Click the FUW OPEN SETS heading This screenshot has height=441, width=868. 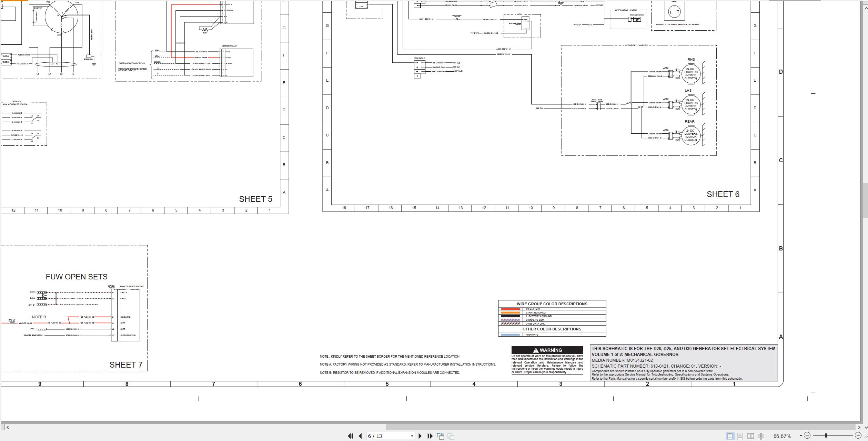[77, 277]
